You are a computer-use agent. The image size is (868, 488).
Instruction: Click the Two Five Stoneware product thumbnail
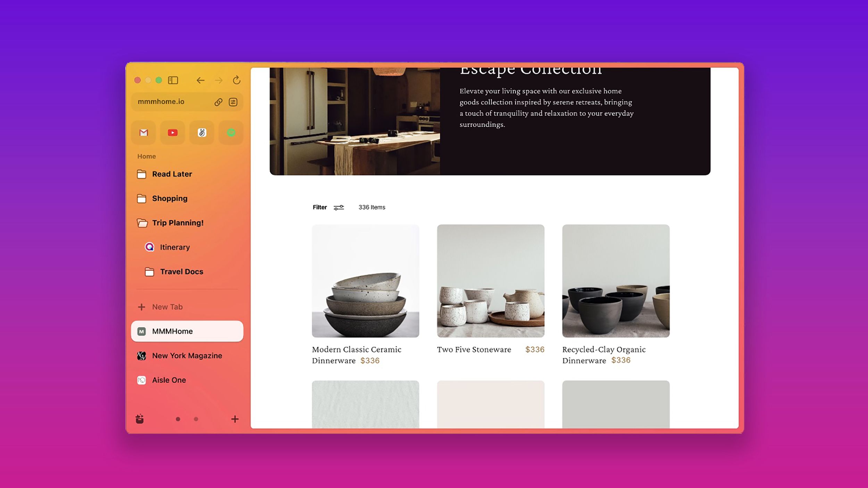tap(490, 281)
